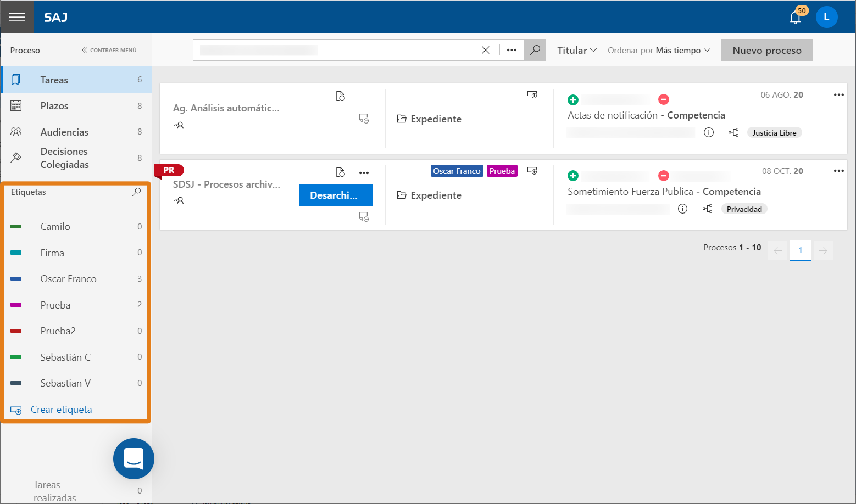This screenshot has width=856, height=504.
Task: Select Tareas in the sidebar
Action: point(76,80)
